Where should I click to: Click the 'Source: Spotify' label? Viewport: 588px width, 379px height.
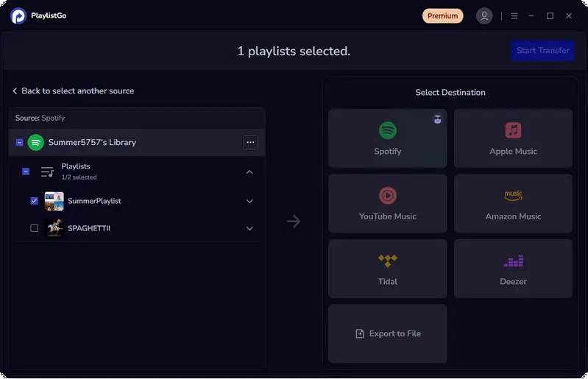click(40, 118)
